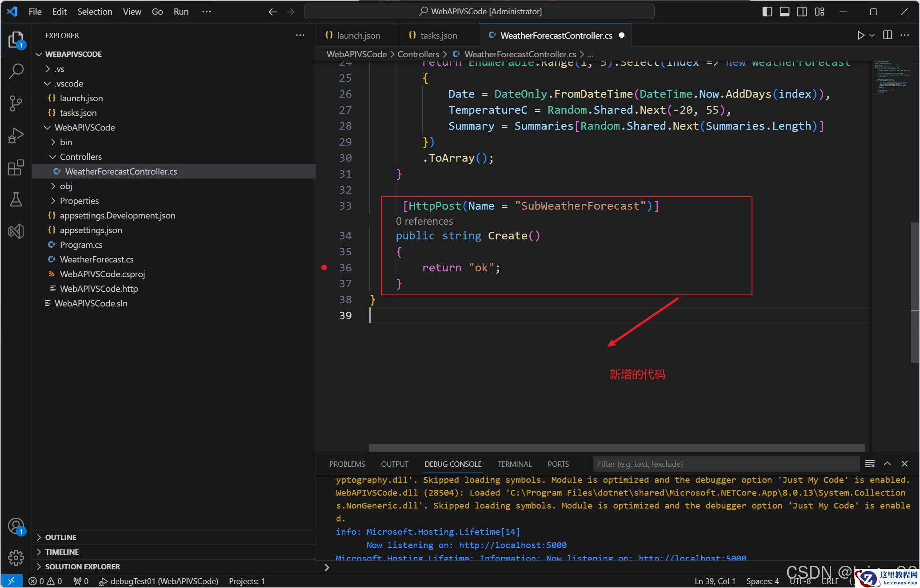920x588 pixels.
Task: Click the http://localhost:5000 link in console
Action: pos(512,545)
